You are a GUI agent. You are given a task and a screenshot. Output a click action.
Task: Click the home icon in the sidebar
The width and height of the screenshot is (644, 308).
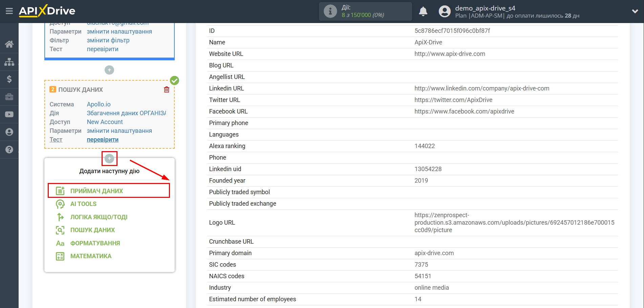[x=9, y=44]
